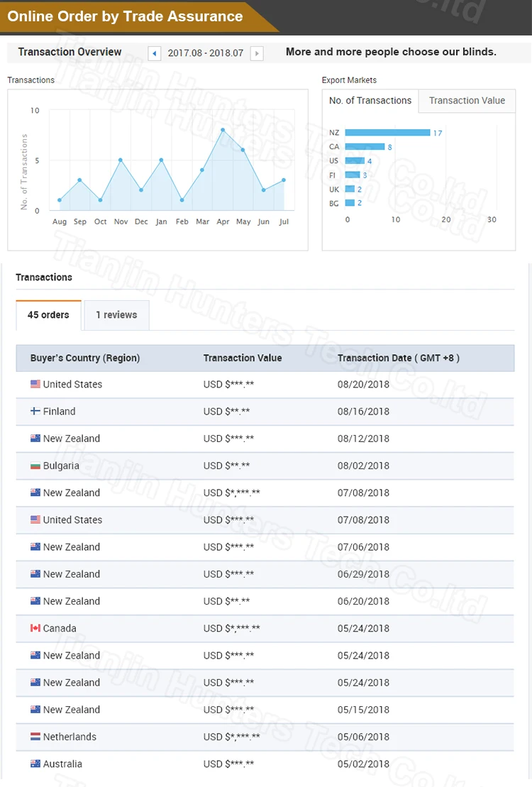Click the 2017.08 - 2018.07 date range field
The height and width of the screenshot is (787, 532).
[205, 53]
